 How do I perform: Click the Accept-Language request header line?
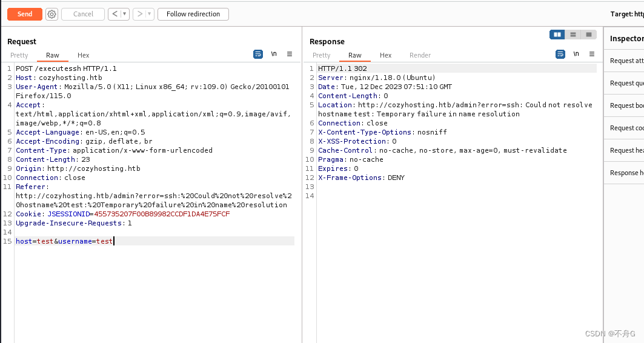pyautogui.click(x=80, y=132)
